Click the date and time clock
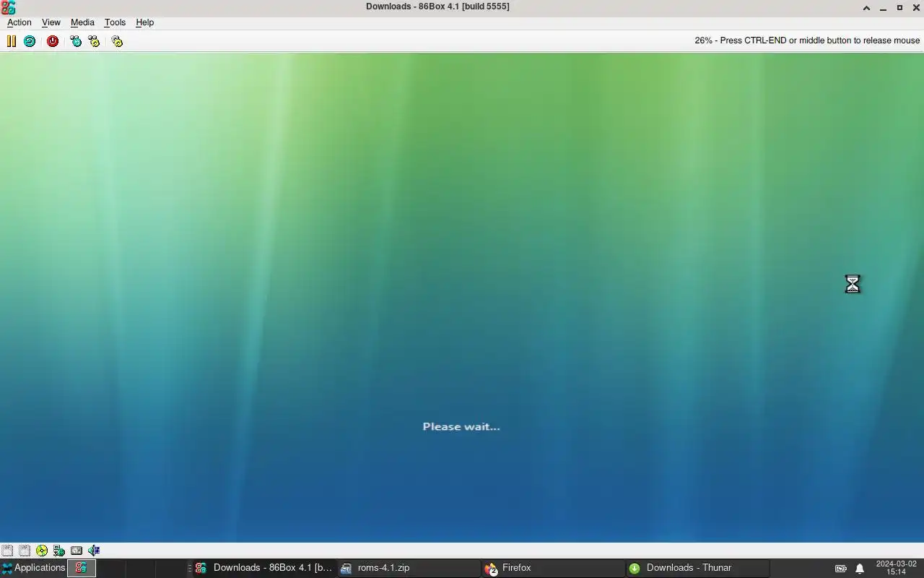Viewport: 924px width, 578px height. tap(896, 568)
